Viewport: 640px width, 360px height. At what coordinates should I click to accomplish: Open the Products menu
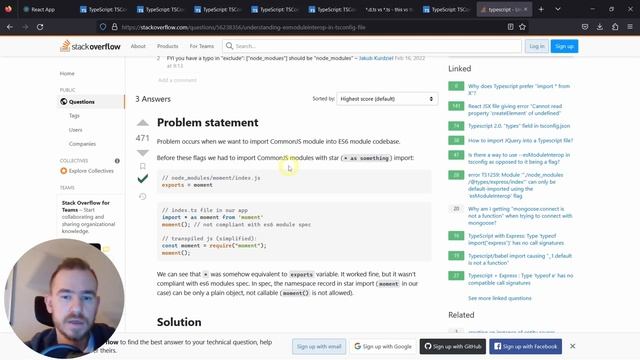point(167,46)
